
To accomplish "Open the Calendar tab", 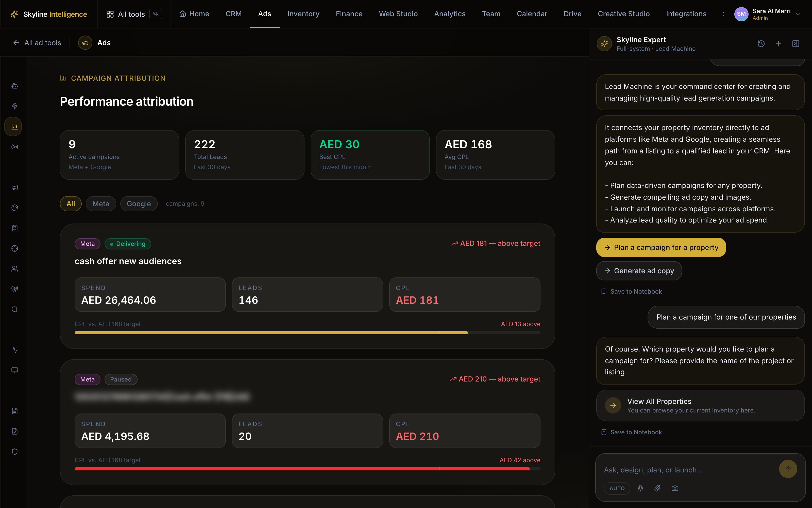I will pyautogui.click(x=532, y=14).
